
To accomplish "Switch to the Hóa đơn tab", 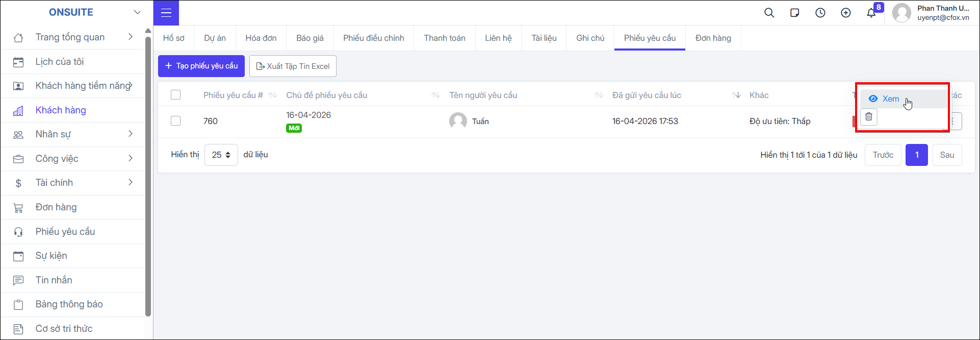I will coord(261,38).
